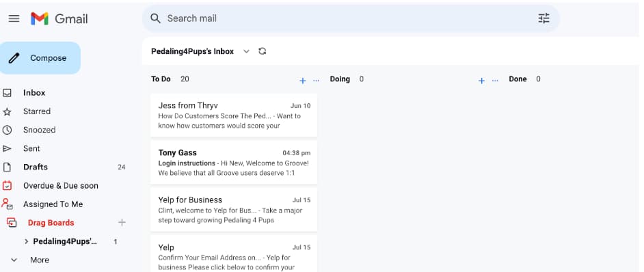Click the Drafts count 24

tap(122, 167)
